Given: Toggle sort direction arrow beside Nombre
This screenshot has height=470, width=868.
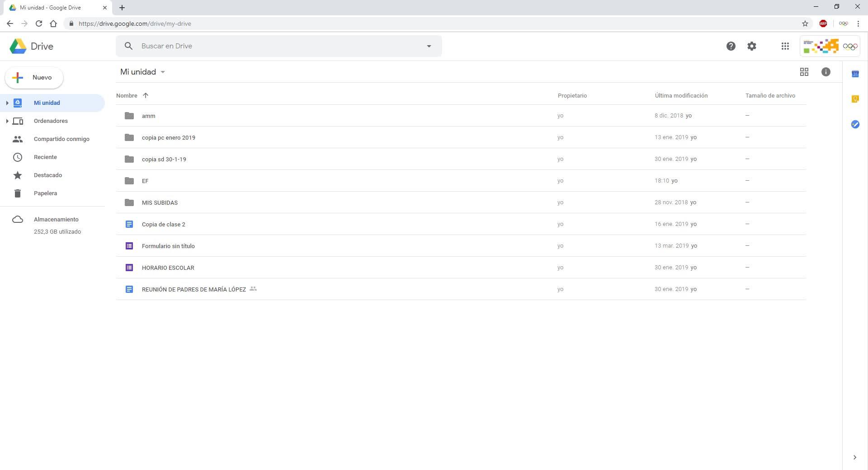Looking at the screenshot, I should (146, 95).
